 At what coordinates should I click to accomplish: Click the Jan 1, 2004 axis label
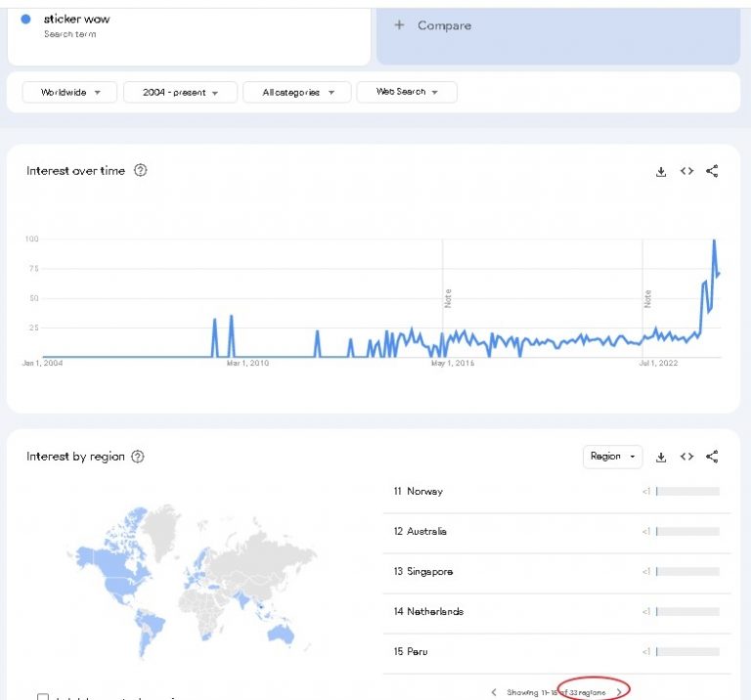coord(43,363)
